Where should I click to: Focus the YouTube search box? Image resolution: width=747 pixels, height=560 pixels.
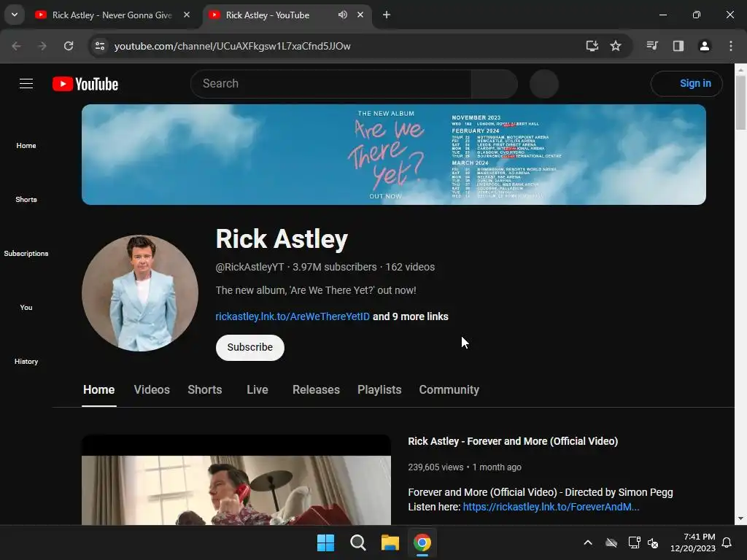pos(331,84)
